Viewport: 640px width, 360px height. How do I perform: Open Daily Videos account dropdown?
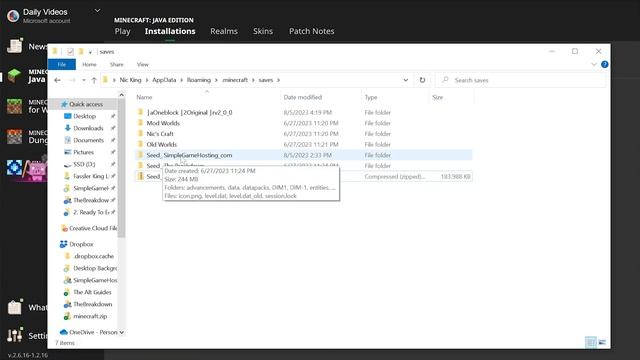coord(97,11)
